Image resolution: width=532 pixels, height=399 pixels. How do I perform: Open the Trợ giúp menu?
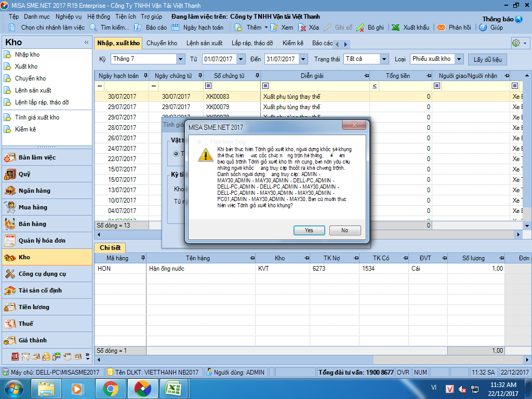[x=151, y=17]
